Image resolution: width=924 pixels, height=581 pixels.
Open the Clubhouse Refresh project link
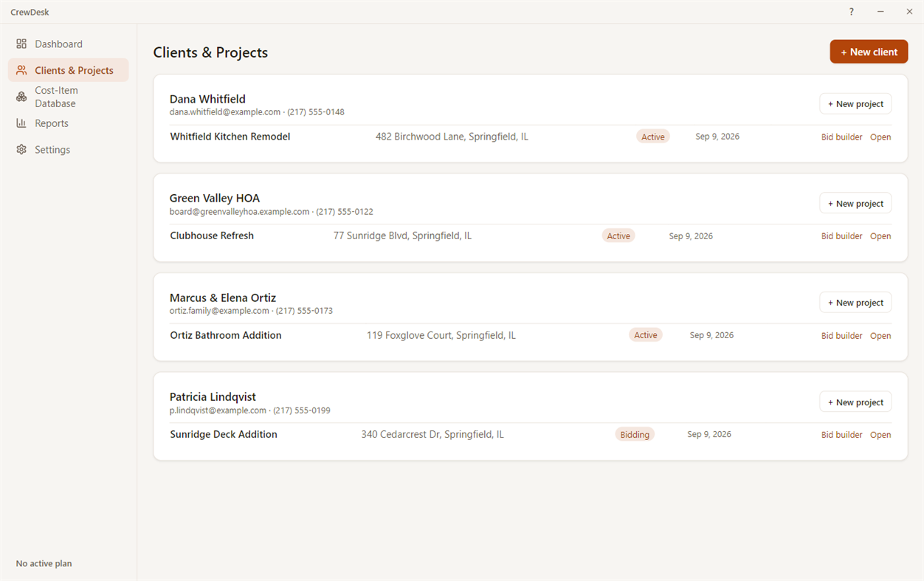click(880, 236)
